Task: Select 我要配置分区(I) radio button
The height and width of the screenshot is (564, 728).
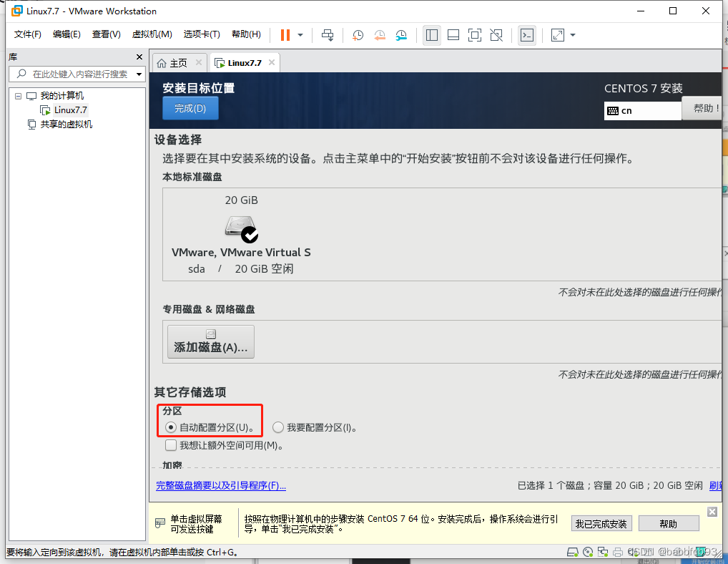Action: pos(278,427)
